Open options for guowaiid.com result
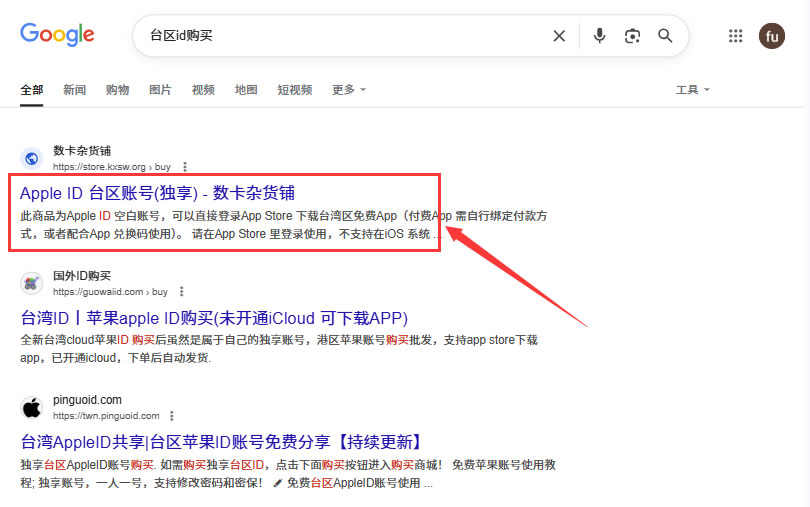The image size is (810, 507). (x=181, y=292)
